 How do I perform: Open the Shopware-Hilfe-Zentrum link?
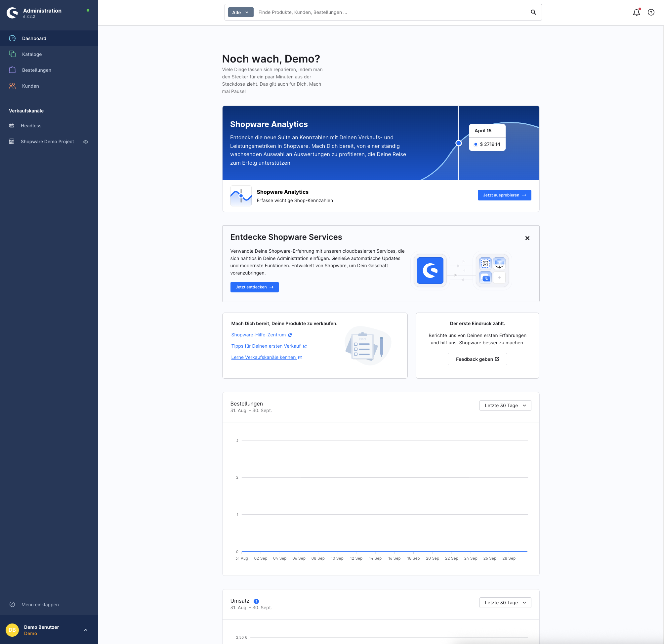click(259, 335)
